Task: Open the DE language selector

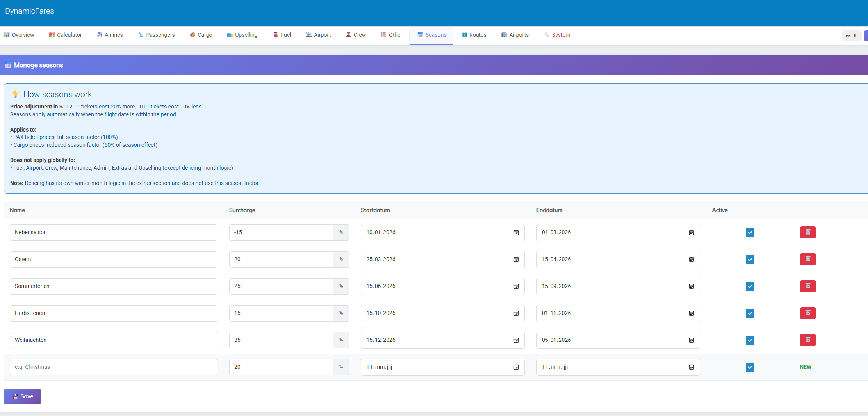Action: 851,36
